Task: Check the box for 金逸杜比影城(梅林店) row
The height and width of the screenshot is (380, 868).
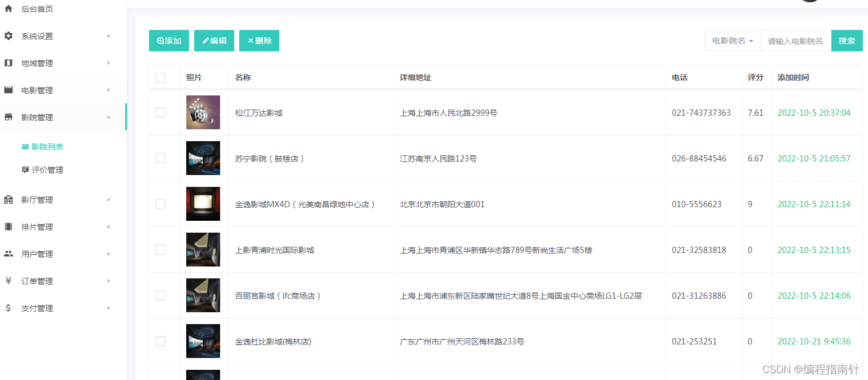Action: point(160,341)
